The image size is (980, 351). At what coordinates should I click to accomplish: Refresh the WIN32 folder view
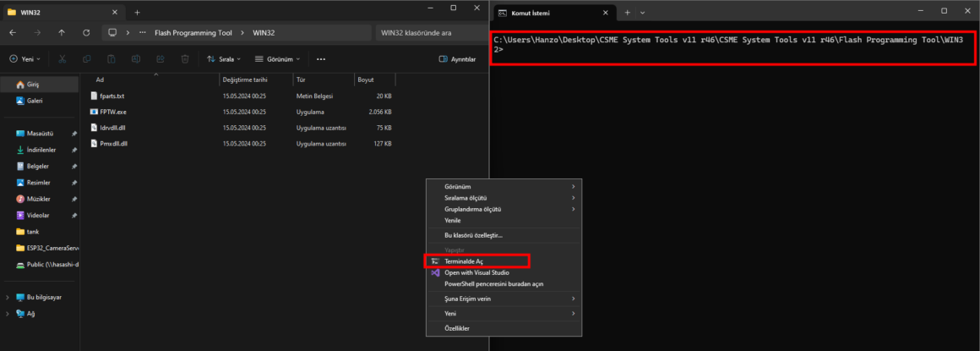[86, 32]
